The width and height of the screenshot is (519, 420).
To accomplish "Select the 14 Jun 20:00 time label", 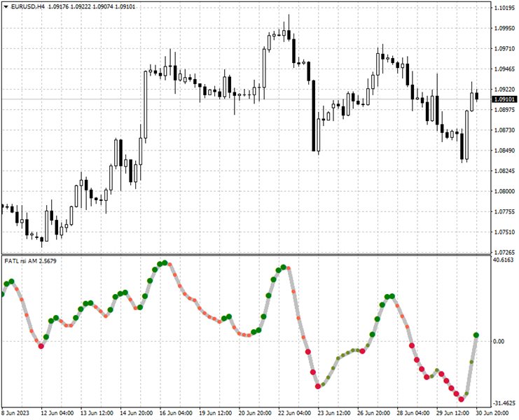I will pos(136,413).
